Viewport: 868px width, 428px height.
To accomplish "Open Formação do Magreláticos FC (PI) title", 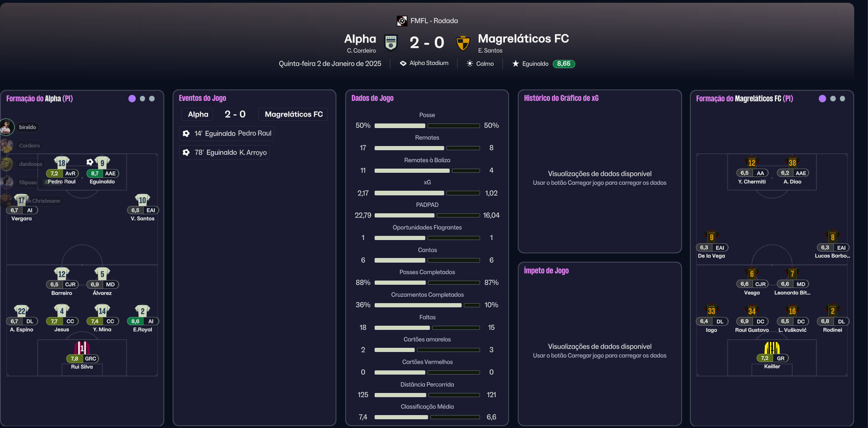I will 745,99.
